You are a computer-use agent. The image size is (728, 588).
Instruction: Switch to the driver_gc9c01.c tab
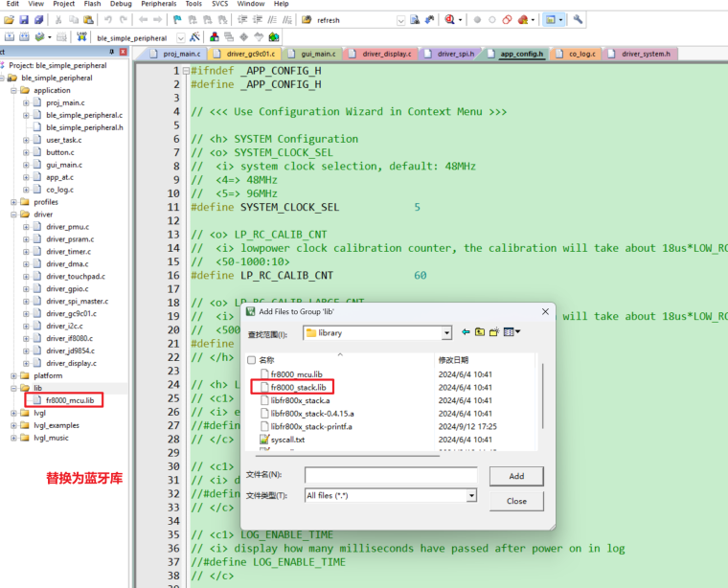click(246, 54)
